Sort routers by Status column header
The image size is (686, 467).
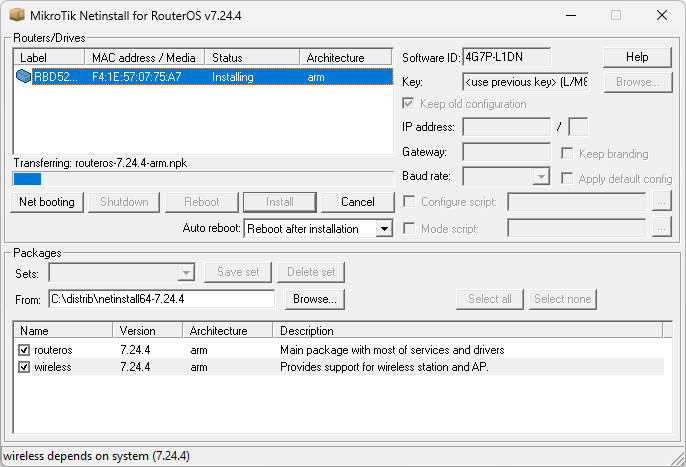point(252,57)
